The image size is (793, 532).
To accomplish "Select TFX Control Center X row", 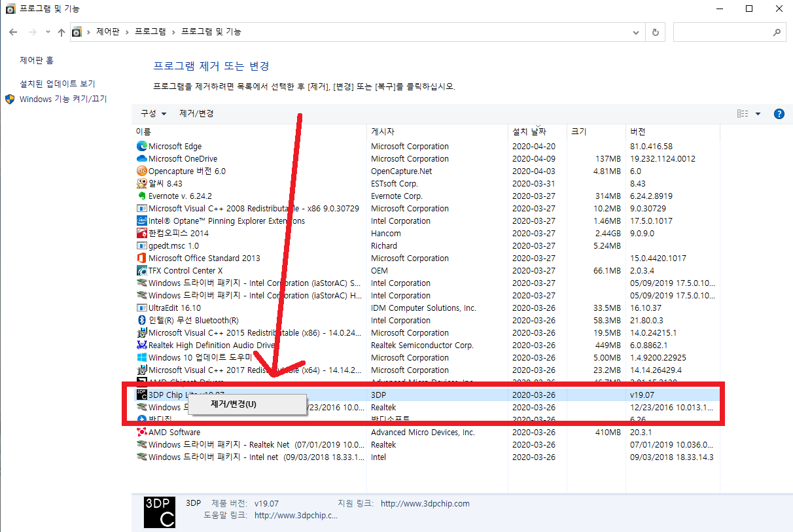I will [x=427, y=271].
